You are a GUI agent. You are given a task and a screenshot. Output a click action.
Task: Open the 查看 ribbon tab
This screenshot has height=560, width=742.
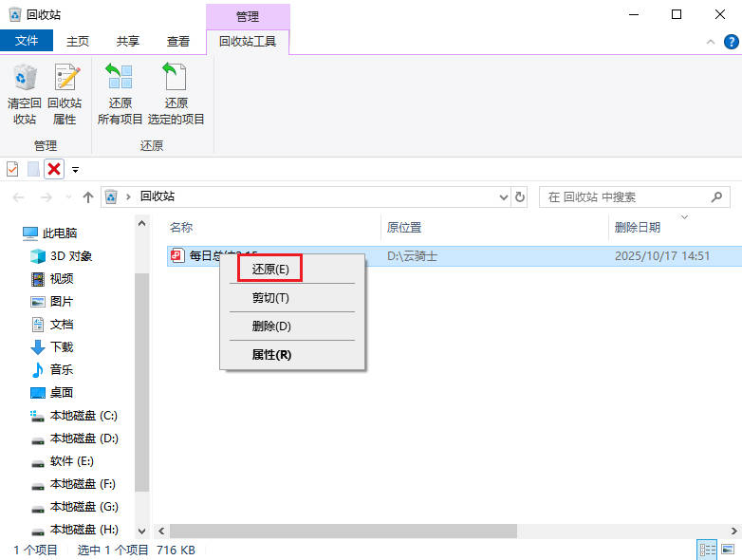[x=178, y=42]
